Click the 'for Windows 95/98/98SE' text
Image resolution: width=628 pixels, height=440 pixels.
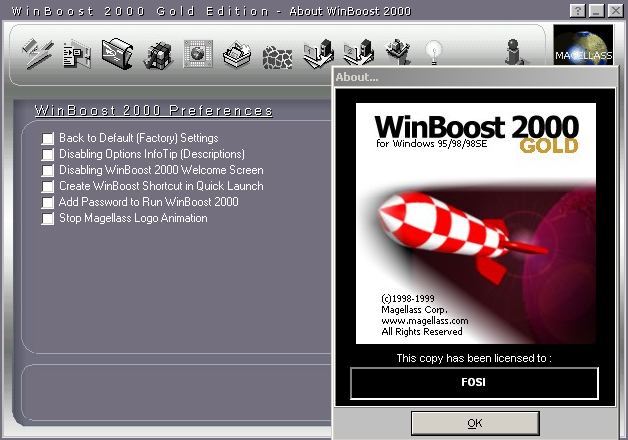pos(432,143)
